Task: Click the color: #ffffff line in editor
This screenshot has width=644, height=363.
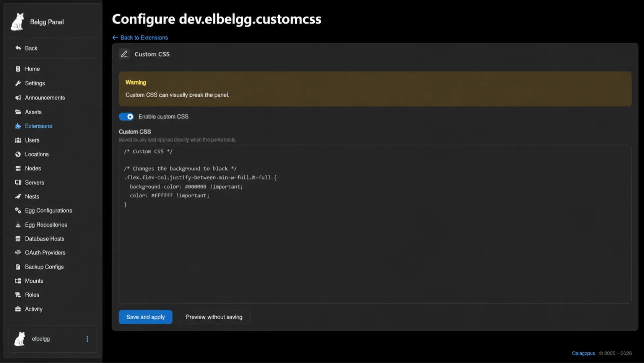Action: tap(170, 195)
